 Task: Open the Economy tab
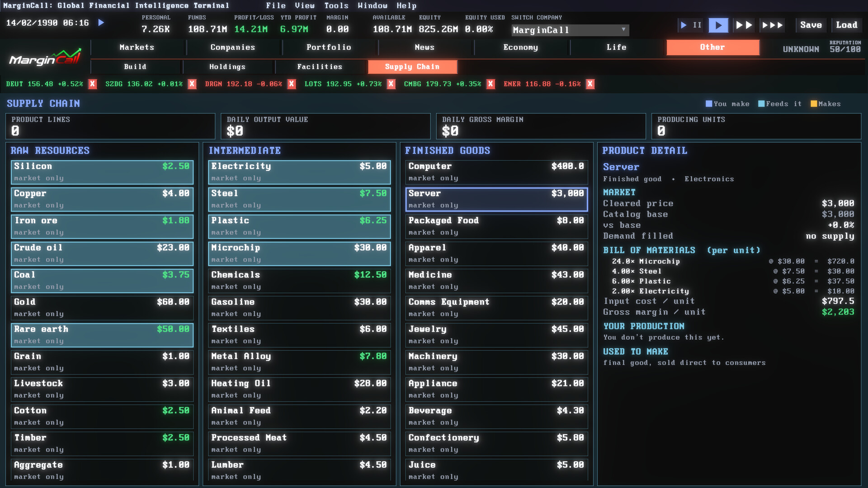520,47
